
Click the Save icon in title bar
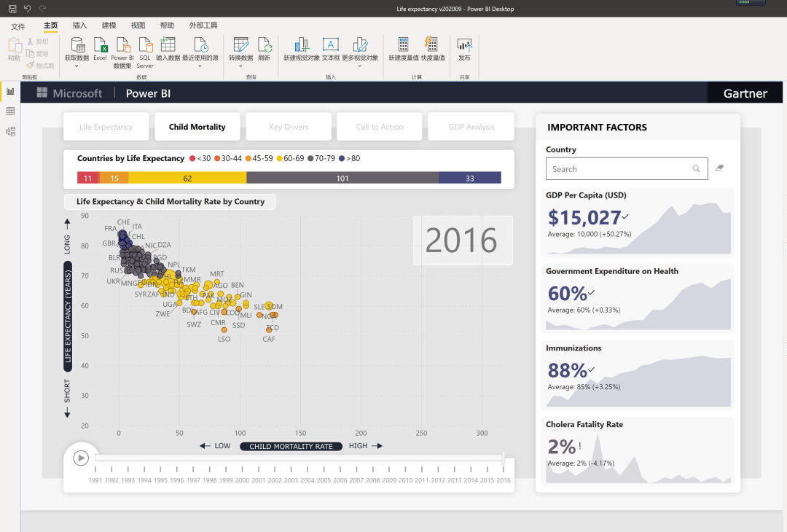tap(12, 9)
